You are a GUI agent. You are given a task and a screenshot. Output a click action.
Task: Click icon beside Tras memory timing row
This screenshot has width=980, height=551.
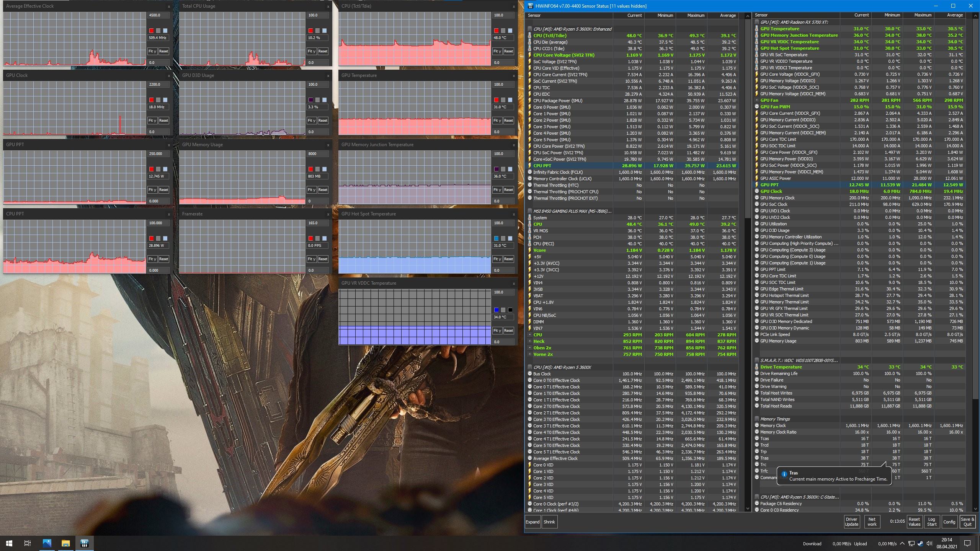(x=757, y=458)
